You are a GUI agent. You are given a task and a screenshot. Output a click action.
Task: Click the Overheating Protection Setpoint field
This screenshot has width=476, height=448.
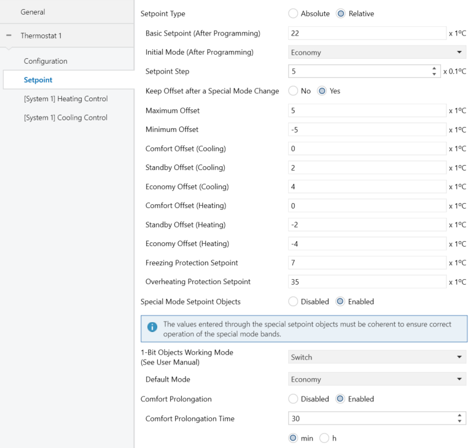pos(367,282)
